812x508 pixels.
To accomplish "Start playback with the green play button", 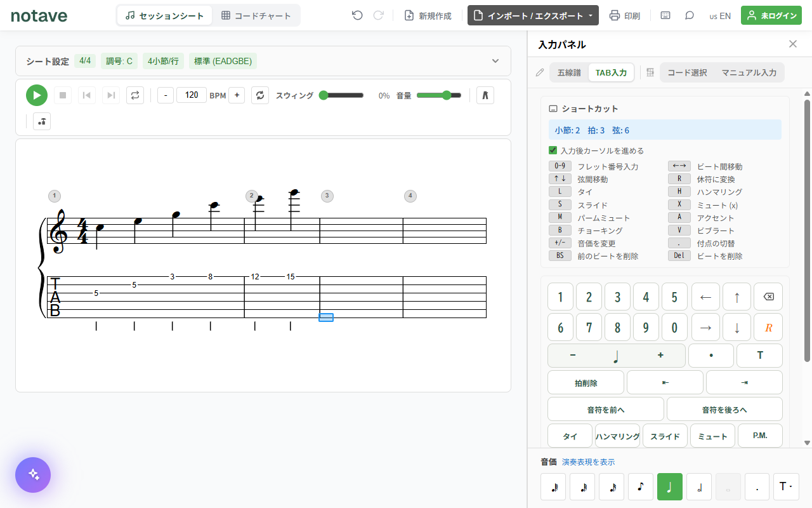I will tap(37, 95).
